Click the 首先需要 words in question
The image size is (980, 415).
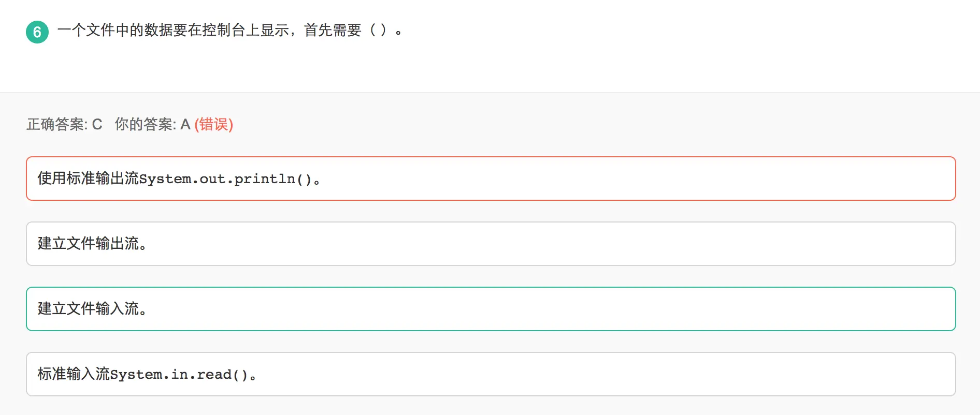click(333, 31)
